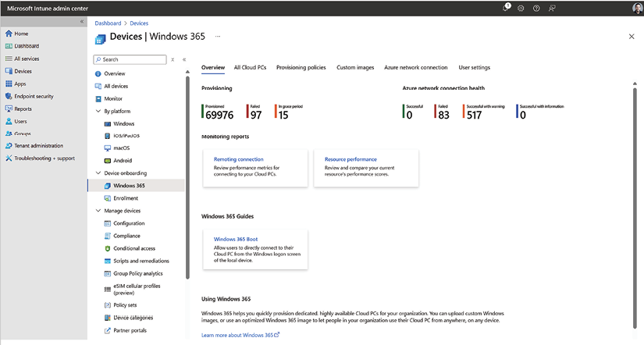Viewport: 644px width, 345px height.
Task: Click the Enrollment icon
Action: 108,198
